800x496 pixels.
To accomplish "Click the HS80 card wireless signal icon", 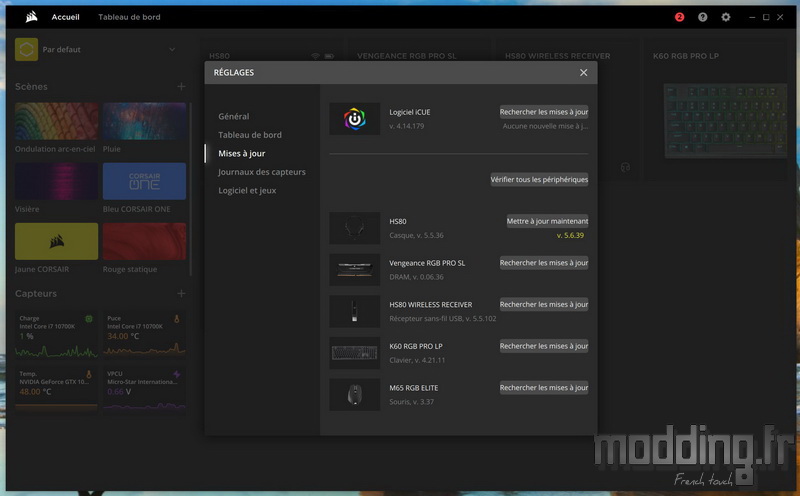I will point(315,56).
